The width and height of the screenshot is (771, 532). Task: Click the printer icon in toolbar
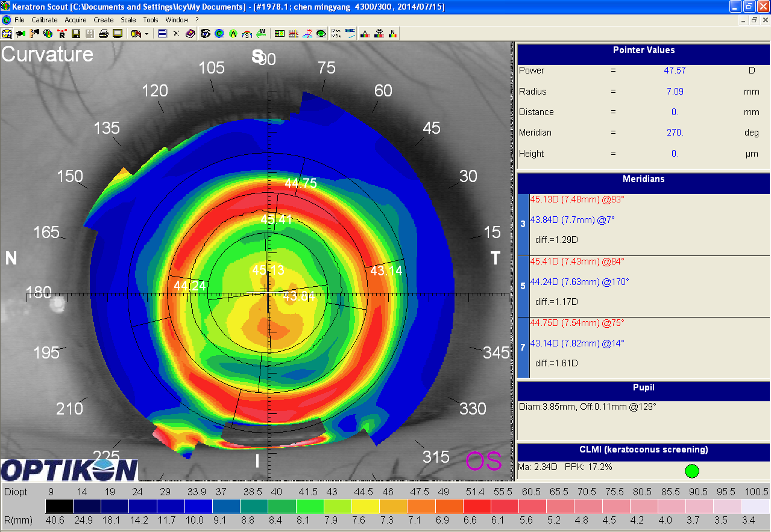click(x=104, y=33)
